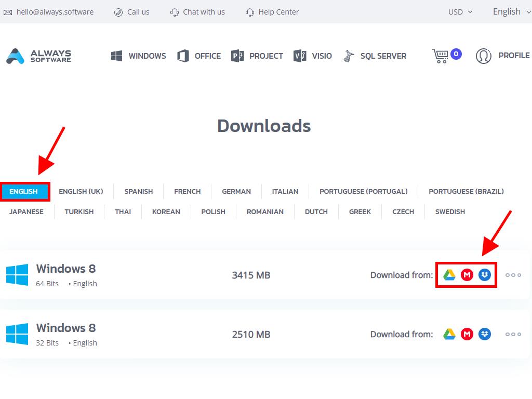Click the PROFILE link
Viewport: 532px width, 399px height.
[x=514, y=56]
